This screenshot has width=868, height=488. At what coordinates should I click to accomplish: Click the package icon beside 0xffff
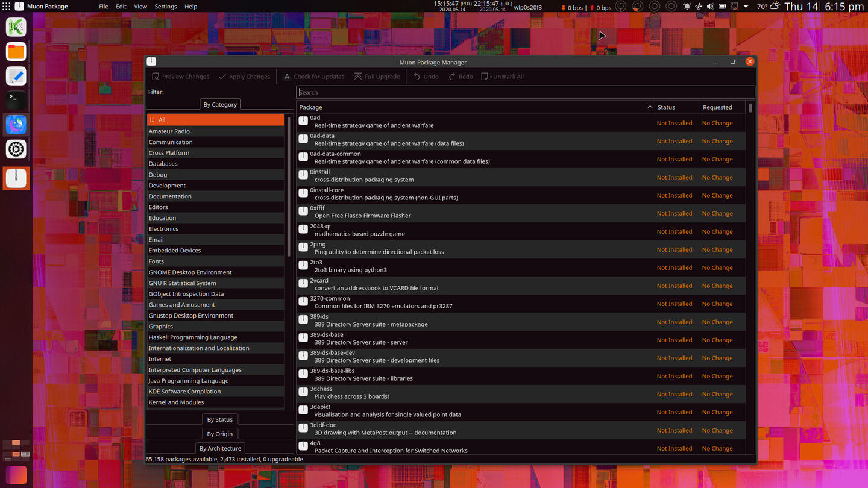[x=303, y=211]
